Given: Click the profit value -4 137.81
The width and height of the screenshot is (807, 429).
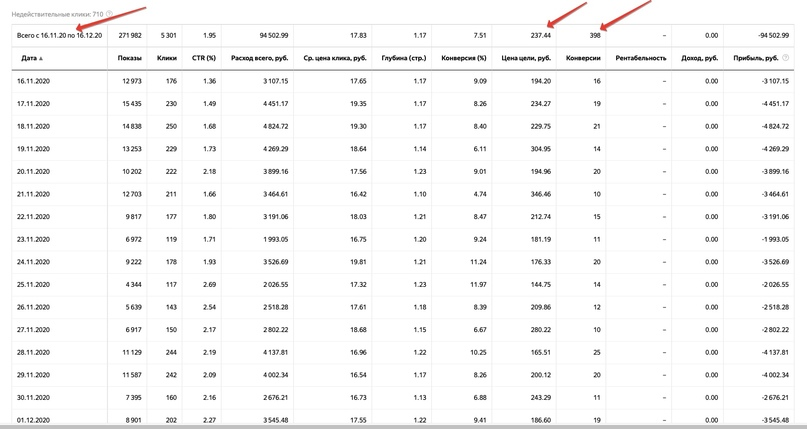Looking at the screenshot, I should [775, 353].
